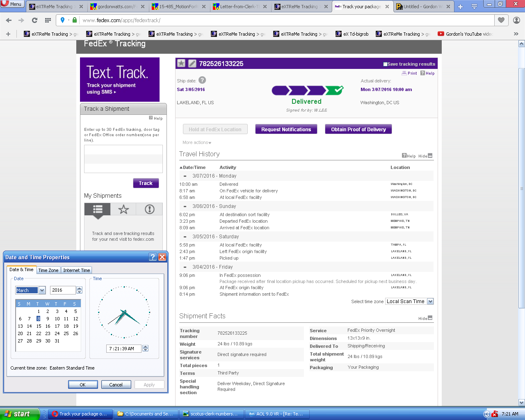Select day 24 in the March calendar
525x420 pixels.
tap(57, 333)
